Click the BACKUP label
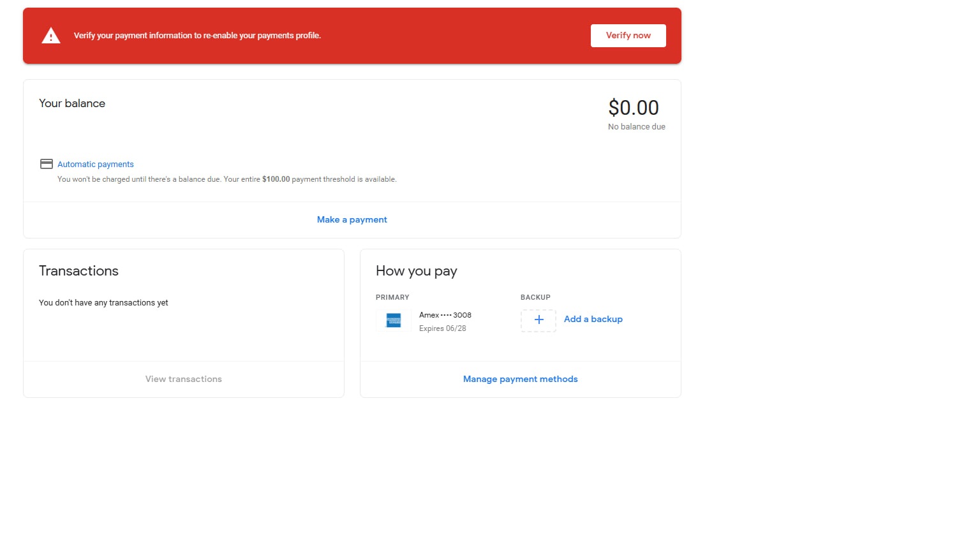Screen dimensions: 980x551 535,298
